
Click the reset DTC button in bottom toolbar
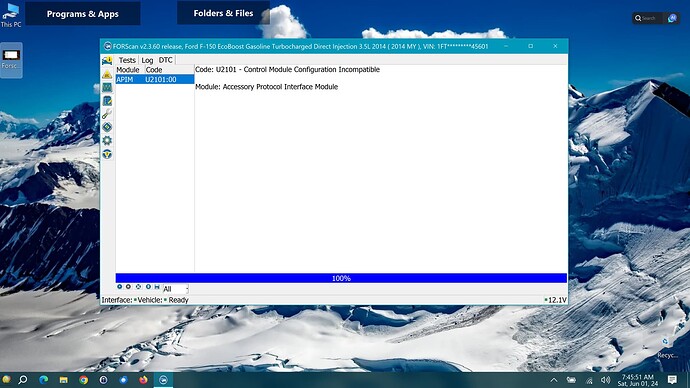point(138,287)
